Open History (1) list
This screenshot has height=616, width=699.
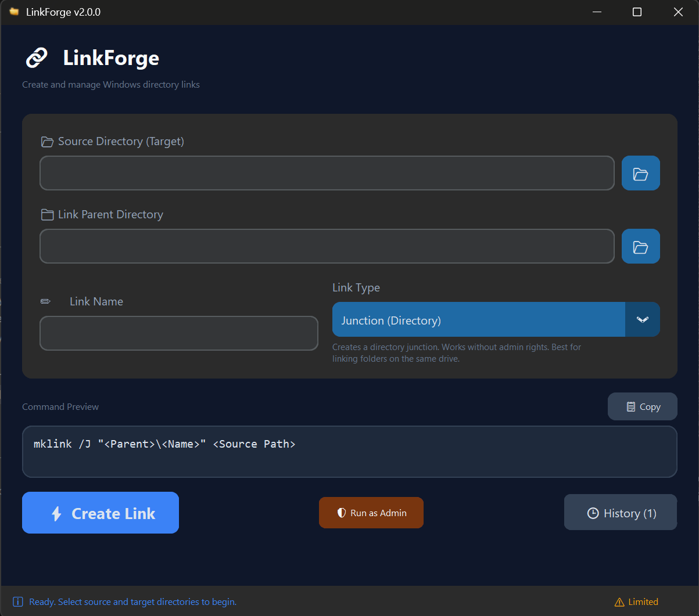[621, 512]
